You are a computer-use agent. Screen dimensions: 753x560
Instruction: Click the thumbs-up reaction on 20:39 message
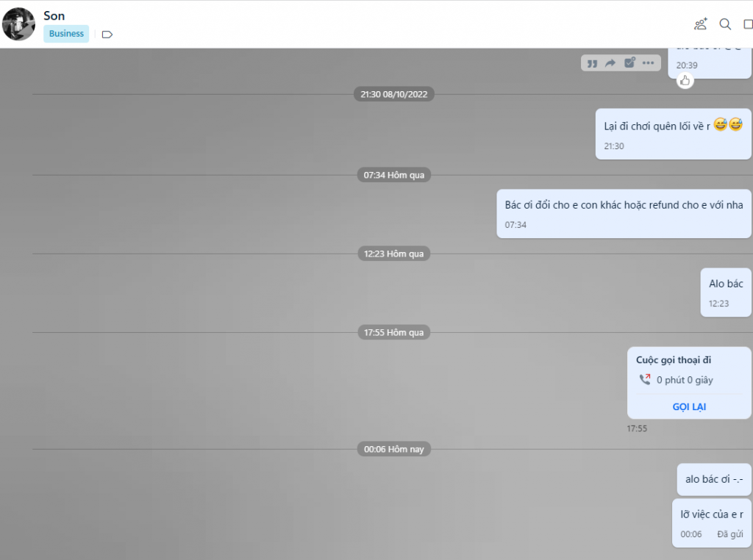[685, 81]
